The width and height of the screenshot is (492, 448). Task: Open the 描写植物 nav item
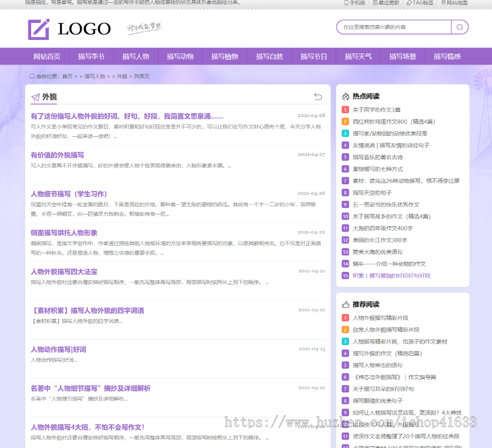coord(225,56)
